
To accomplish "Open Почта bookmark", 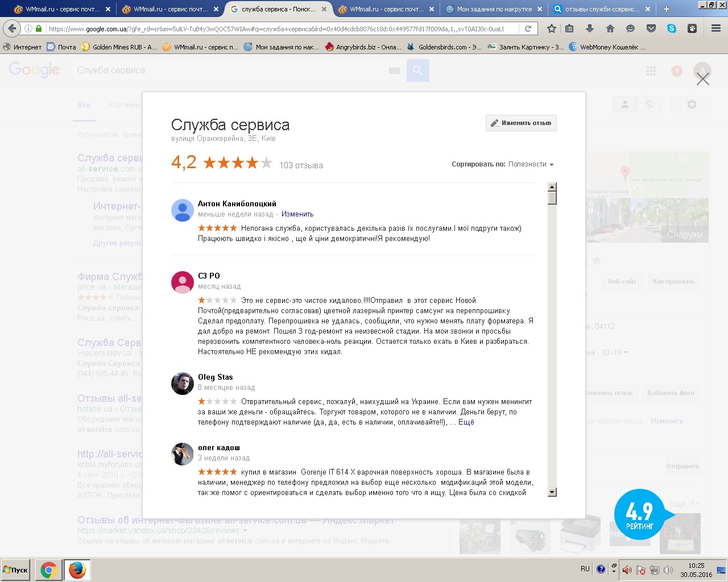I will (x=61, y=47).
